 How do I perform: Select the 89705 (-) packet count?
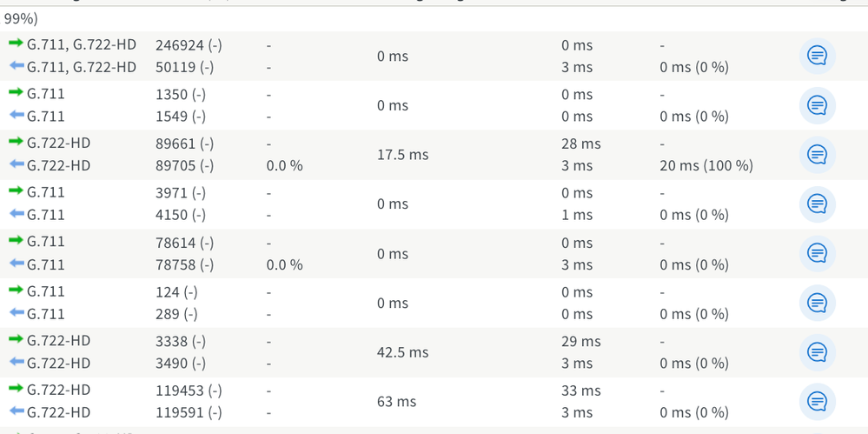click(x=184, y=166)
